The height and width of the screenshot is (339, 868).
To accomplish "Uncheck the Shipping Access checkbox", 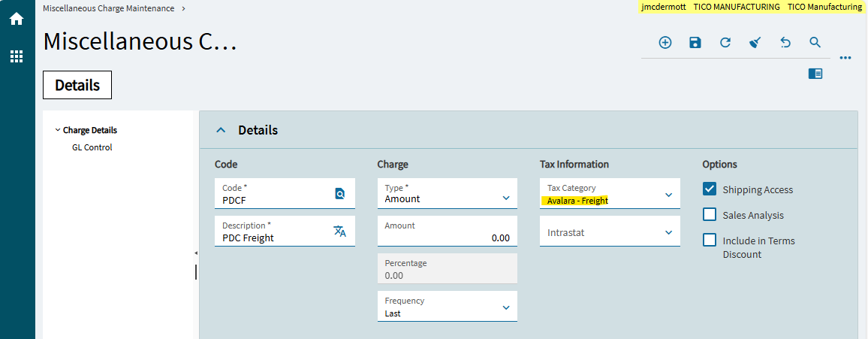I will click(710, 189).
